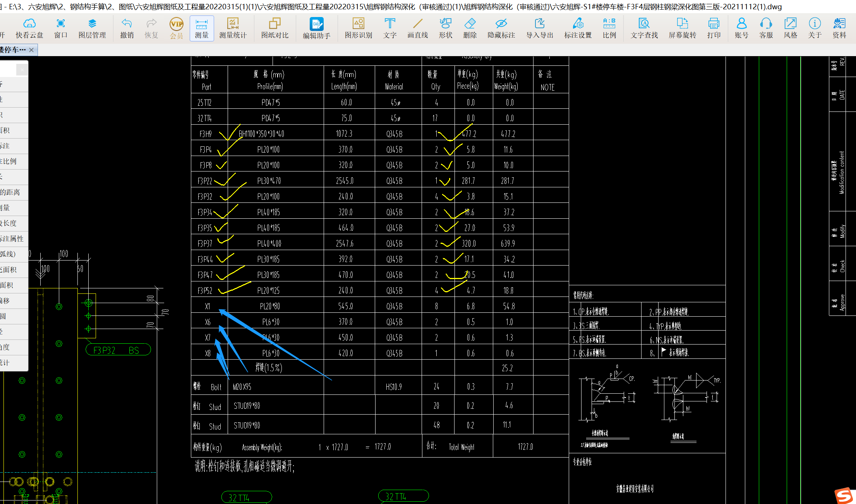
Task: Contact 客服 customer service
Action: [x=766, y=28]
